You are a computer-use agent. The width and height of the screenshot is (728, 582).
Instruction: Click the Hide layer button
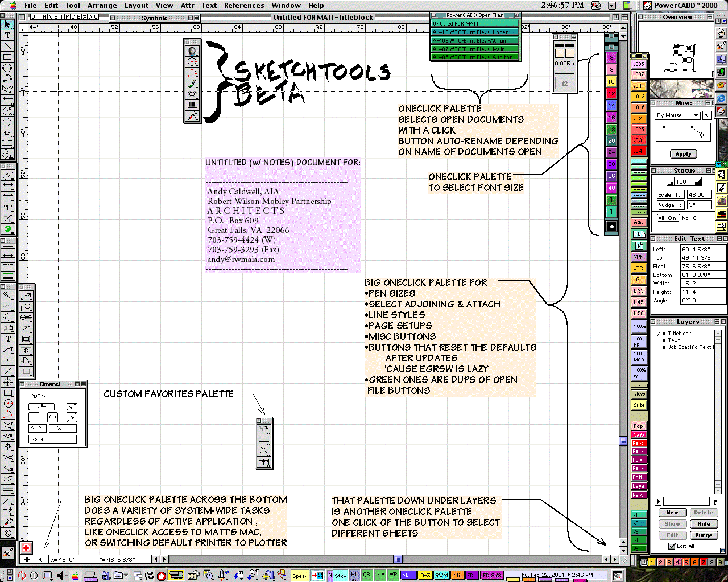pos(704,524)
